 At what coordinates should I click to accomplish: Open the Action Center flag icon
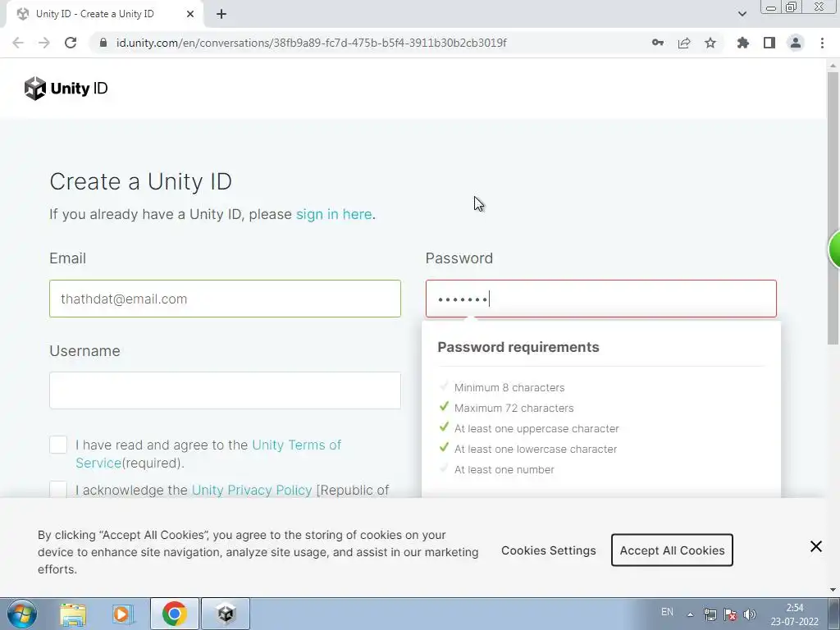point(729,614)
